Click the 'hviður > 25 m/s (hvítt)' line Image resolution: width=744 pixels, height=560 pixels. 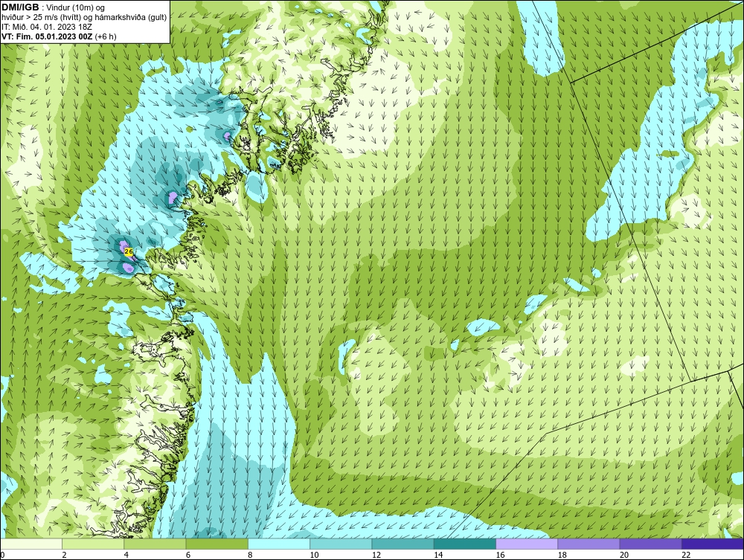[42, 17]
